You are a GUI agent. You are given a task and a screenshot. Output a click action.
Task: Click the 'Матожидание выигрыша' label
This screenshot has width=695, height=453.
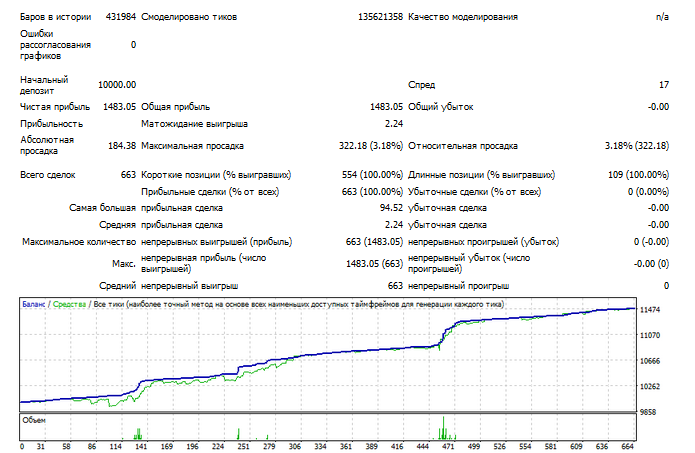pyautogui.click(x=194, y=124)
